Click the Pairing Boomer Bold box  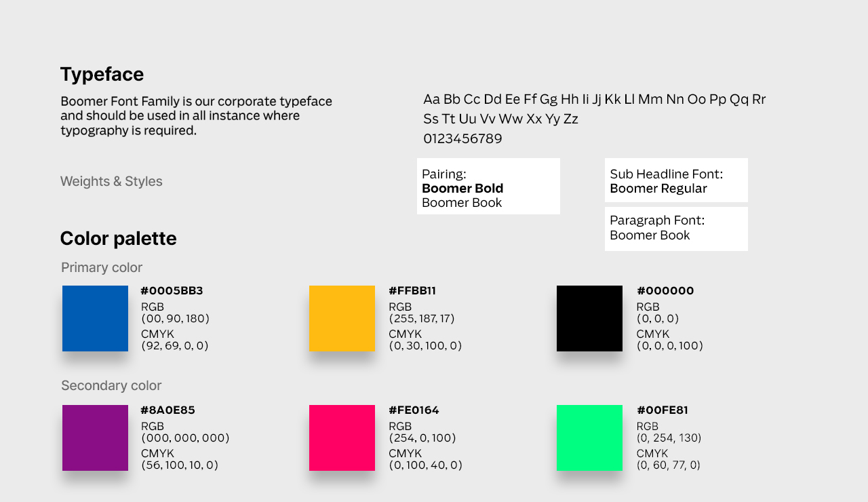point(488,186)
